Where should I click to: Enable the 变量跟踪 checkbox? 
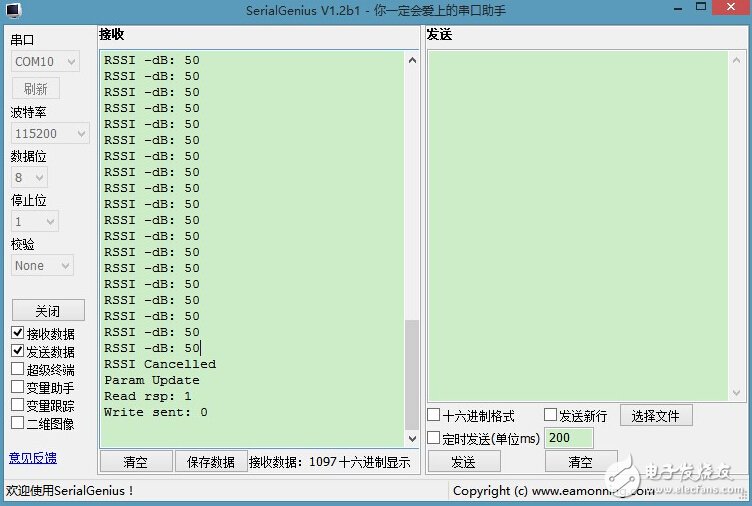tap(17, 405)
